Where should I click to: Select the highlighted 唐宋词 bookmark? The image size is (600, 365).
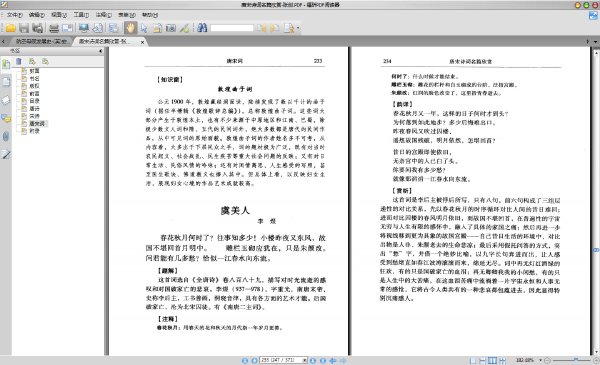(37, 124)
